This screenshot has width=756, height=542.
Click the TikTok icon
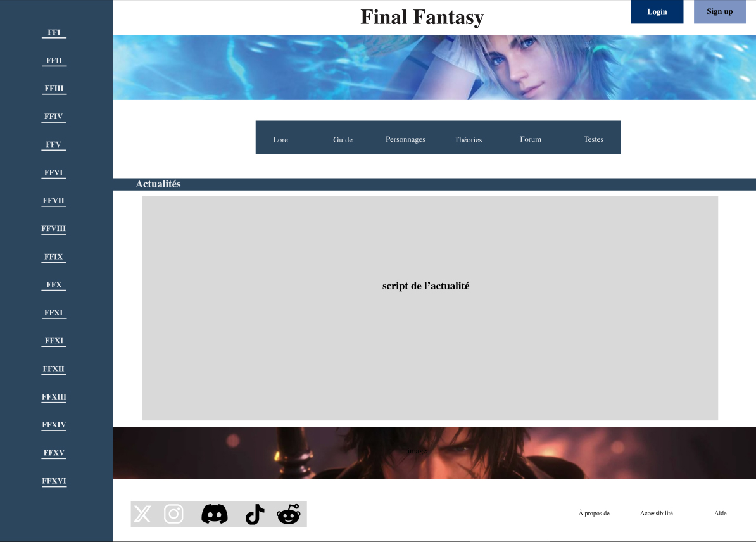pos(255,514)
